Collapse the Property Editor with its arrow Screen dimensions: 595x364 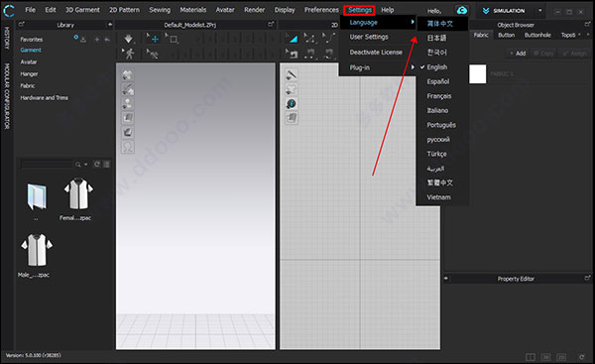(x=446, y=279)
